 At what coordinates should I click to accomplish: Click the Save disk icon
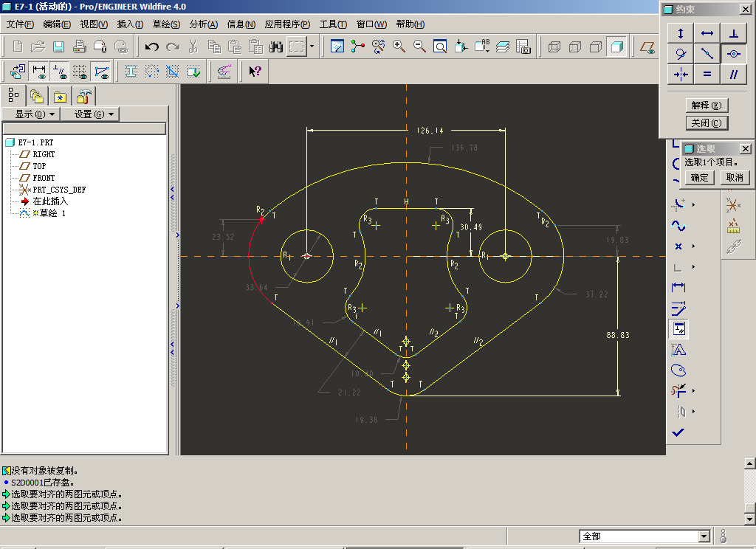point(58,46)
